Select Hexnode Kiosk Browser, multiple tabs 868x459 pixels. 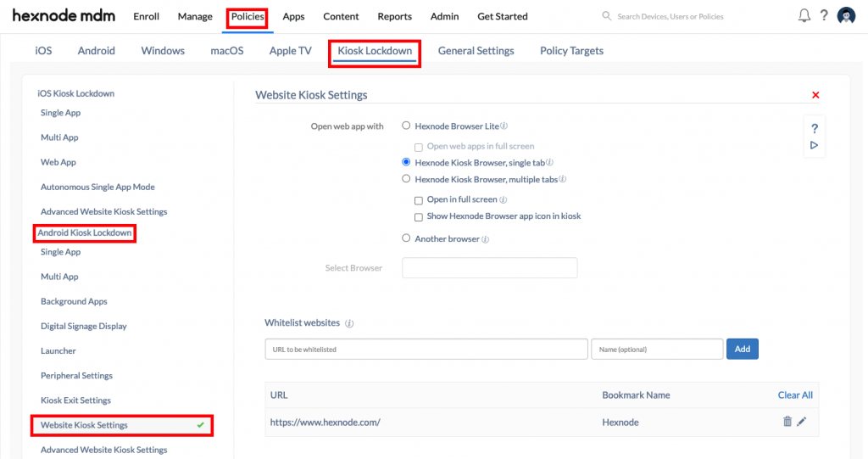(406, 179)
